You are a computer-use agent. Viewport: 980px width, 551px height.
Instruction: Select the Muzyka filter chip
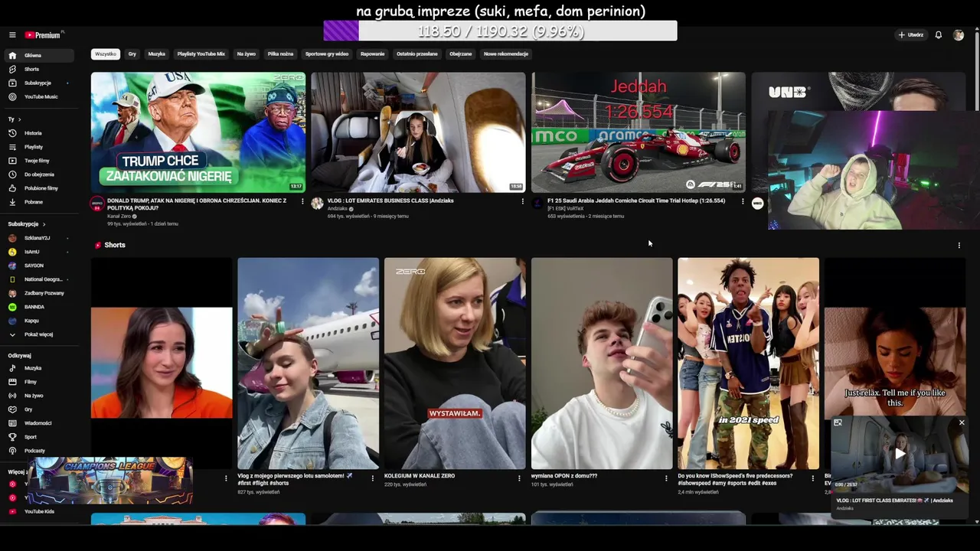157,54
